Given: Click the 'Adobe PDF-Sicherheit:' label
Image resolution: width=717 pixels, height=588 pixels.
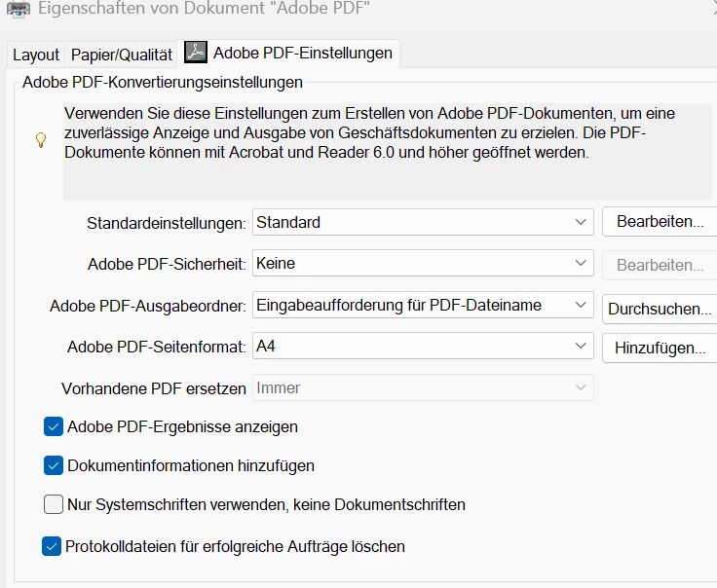Looking at the screenshot, I should point(167,264).
